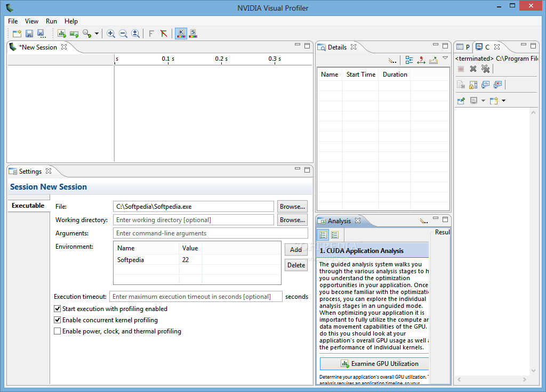This screenshot has width=546, height=392.
Task: Click Add environment variable button
Action: click(296, 250)
